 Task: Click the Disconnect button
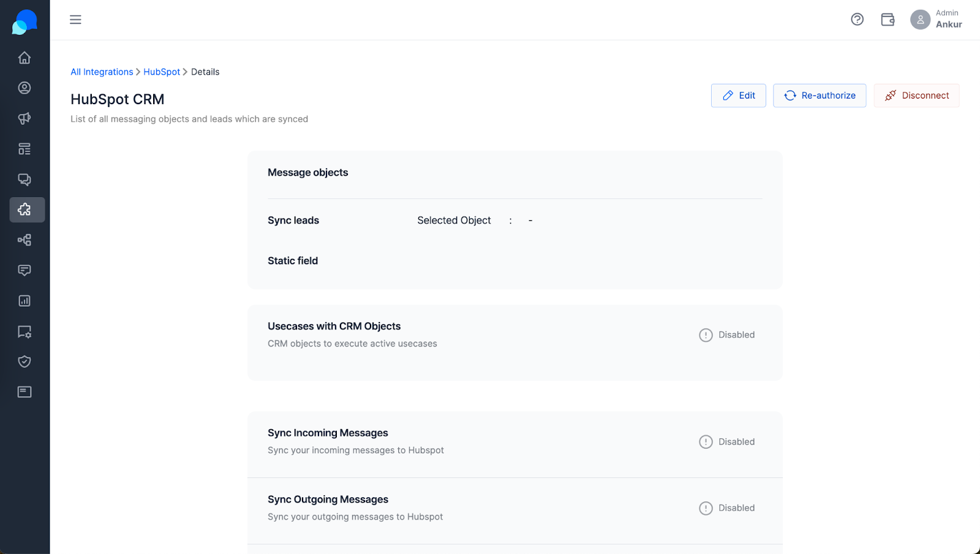[916, 95]
